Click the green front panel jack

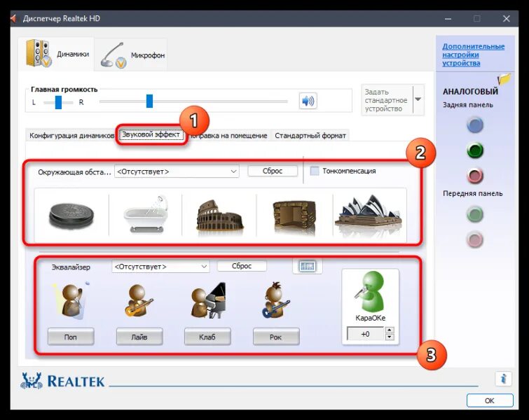pos(475,214)
